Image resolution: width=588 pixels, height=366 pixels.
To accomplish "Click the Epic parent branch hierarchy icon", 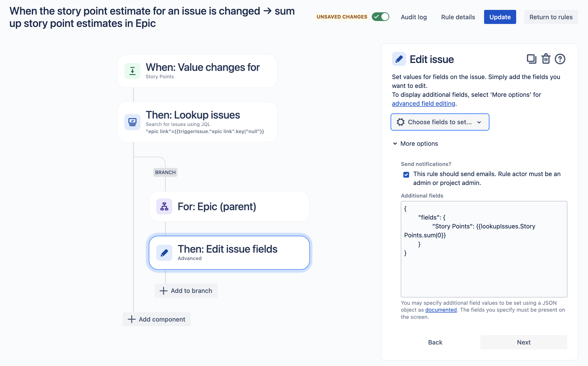I will (x=164, y=206).
